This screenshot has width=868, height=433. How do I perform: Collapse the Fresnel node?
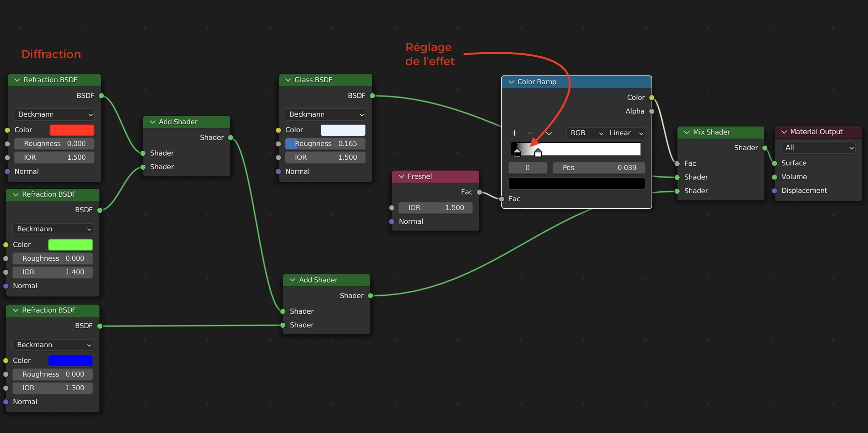pos(401,176)
